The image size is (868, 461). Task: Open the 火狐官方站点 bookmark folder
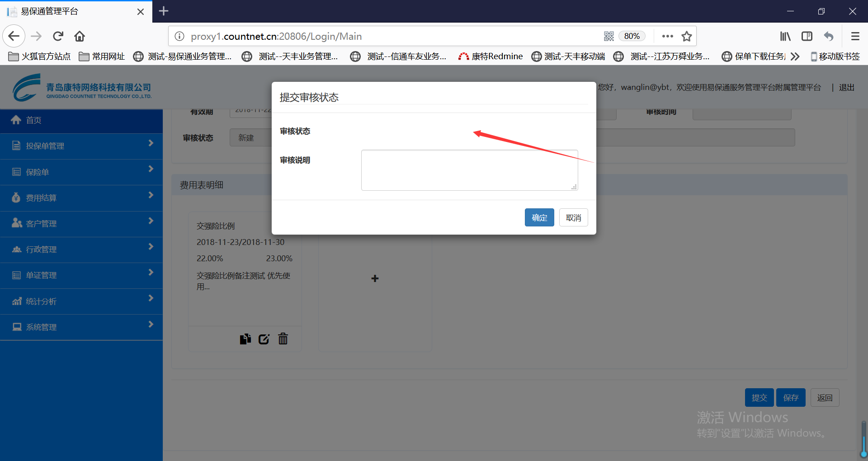(39, 56)
